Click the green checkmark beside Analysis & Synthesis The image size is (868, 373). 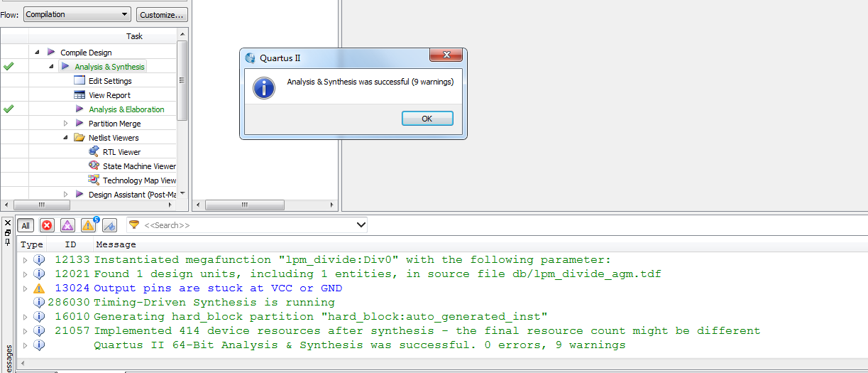coord(9,67)
